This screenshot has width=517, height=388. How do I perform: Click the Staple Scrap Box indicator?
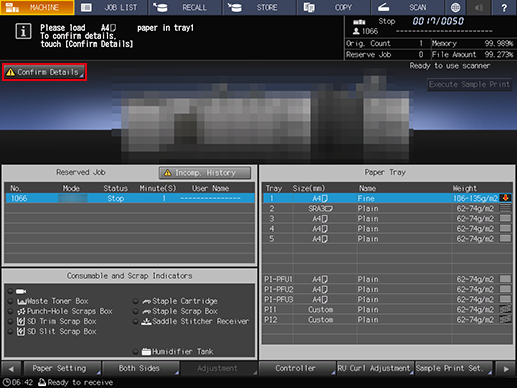click(x=135, y=311)
